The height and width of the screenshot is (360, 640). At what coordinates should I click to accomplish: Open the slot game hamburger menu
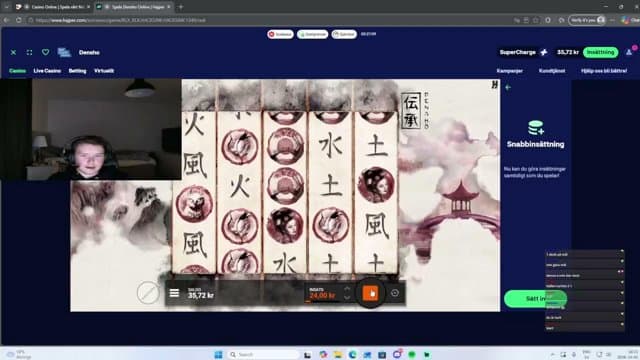[x=174, y=293]
